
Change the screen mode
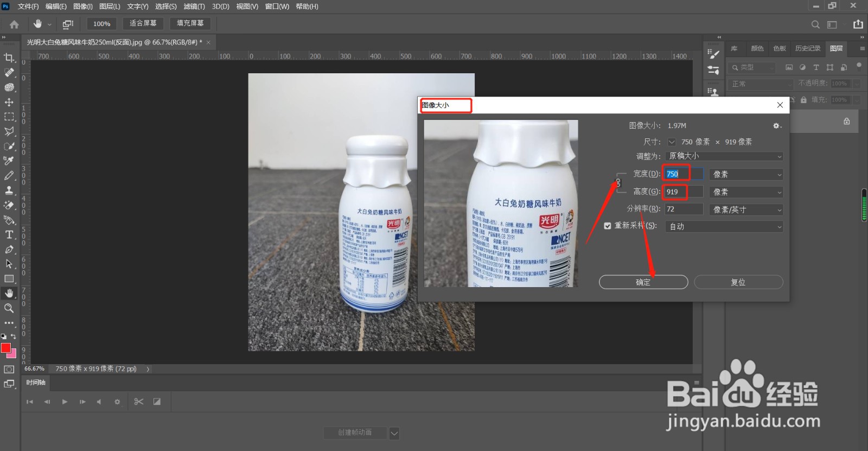tap(9, 384)
